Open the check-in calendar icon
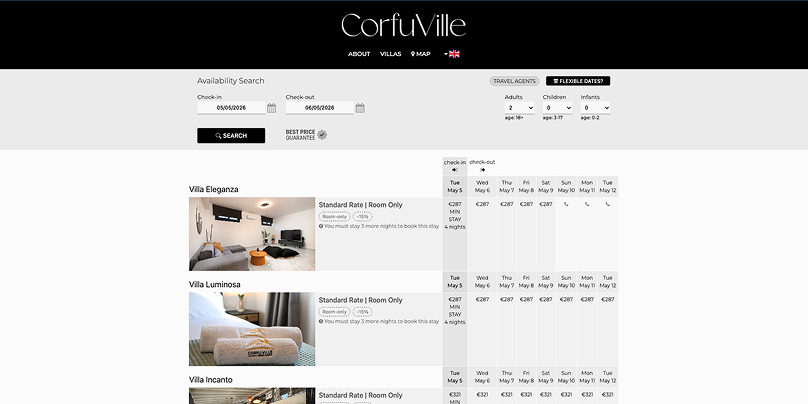 272,108
